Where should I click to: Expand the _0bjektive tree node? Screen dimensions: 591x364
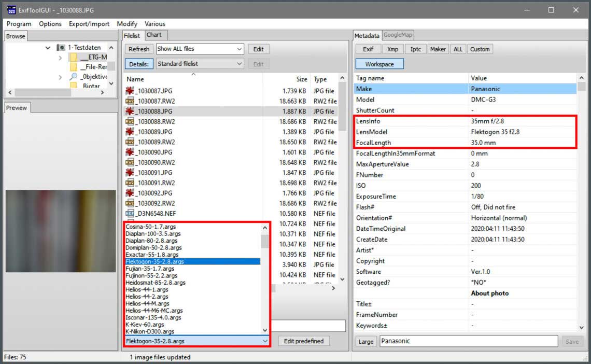click(x=60, y=77)
